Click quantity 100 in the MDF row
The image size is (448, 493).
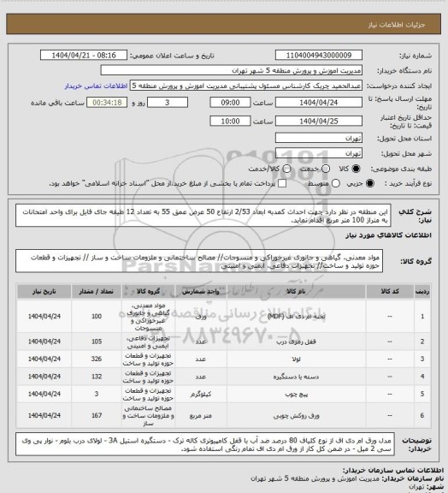pos(97,317)
